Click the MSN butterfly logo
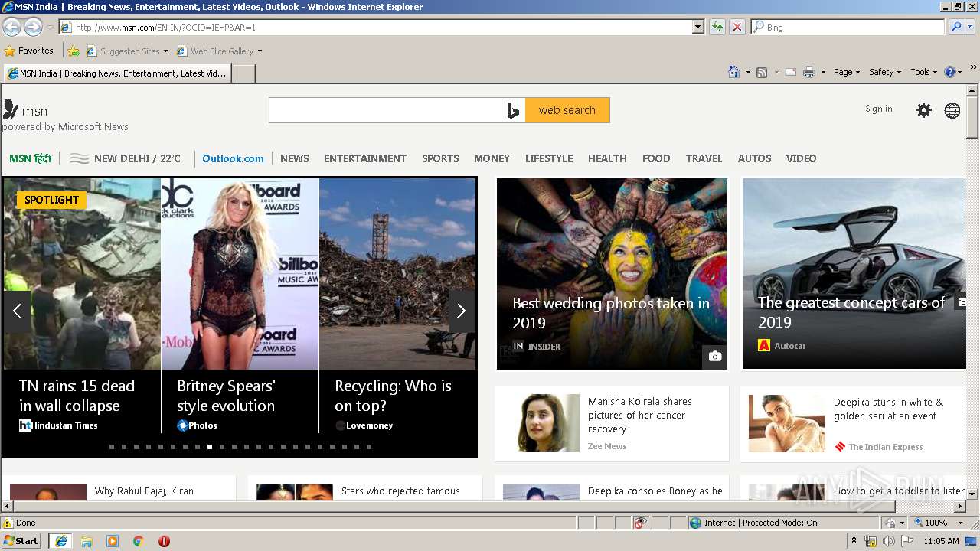 click(11, 109)
